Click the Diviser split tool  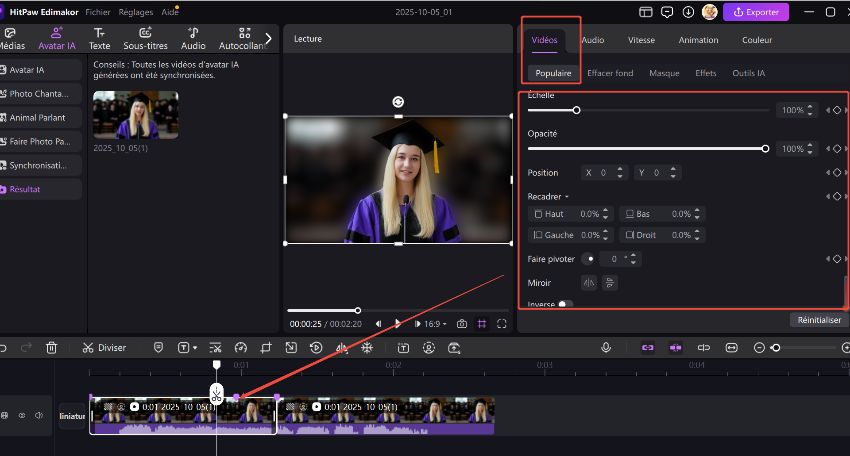104,348
